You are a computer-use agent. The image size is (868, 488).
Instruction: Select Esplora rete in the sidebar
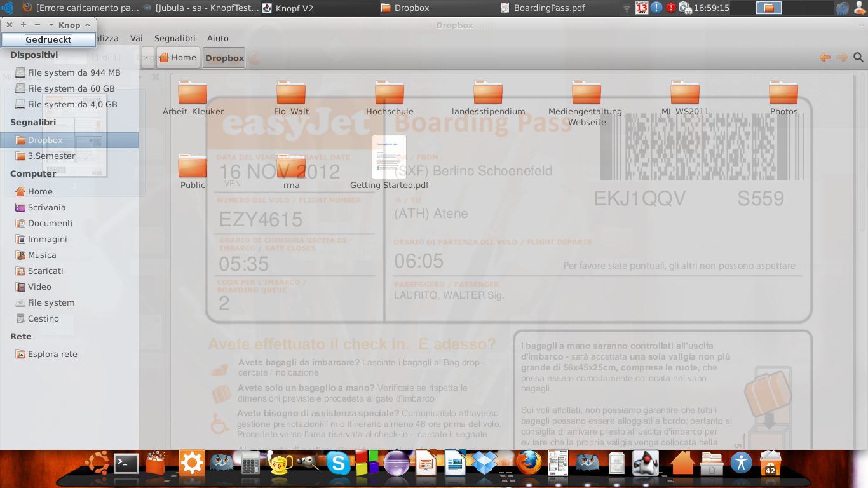coord(69,354)
